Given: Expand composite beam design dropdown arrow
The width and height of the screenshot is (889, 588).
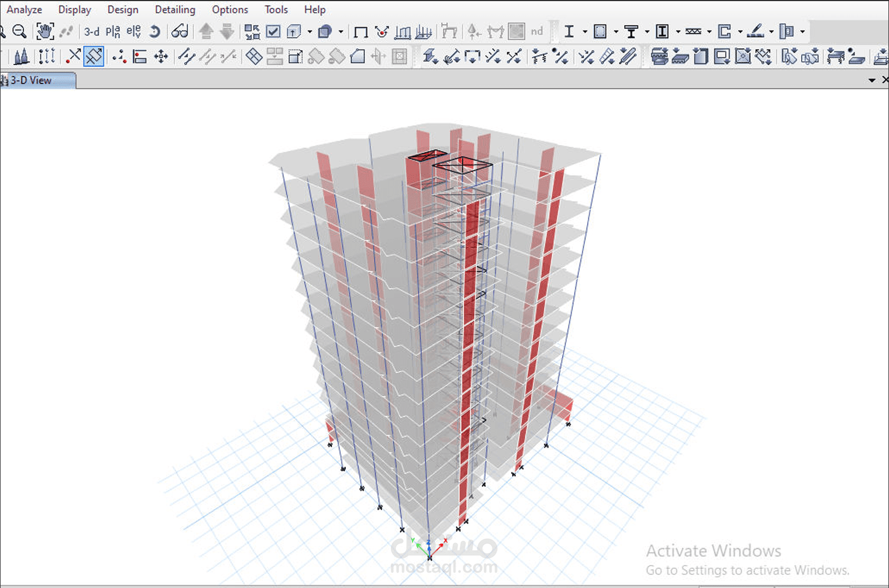Looking at the screenshot, I should [647, 32].
